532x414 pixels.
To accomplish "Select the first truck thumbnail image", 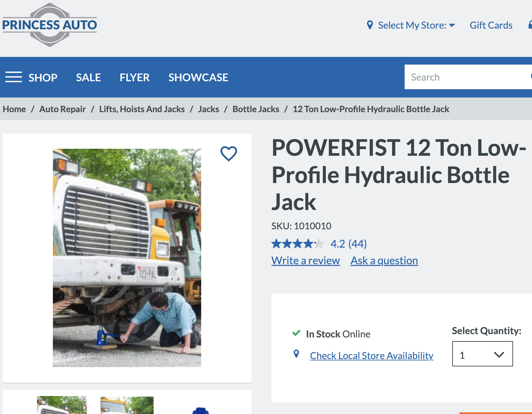I will [x=62, y=405].
